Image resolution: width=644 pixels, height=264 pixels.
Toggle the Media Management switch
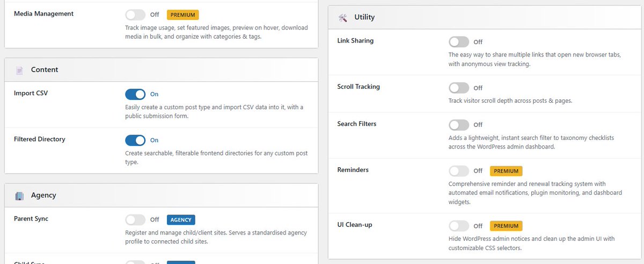tap(135, 15)
